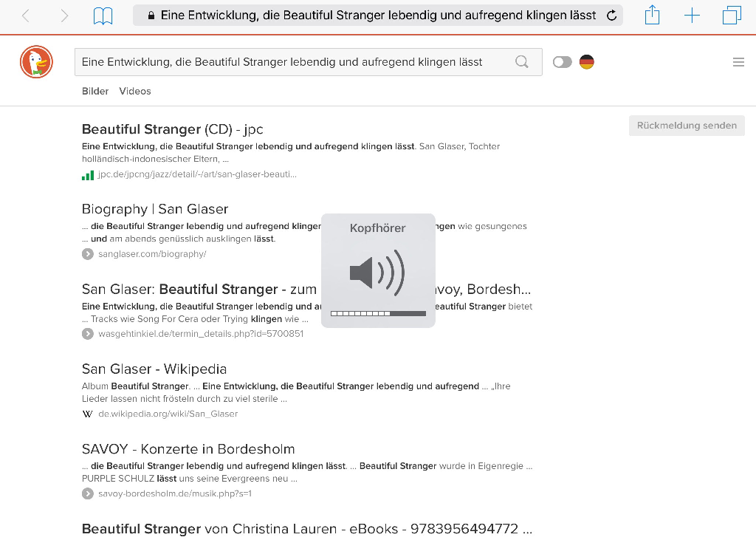Viewport: 756px width, 540px height.
Task: Click the Kopfhörer label in volume overlay
Action: [377, 228]
